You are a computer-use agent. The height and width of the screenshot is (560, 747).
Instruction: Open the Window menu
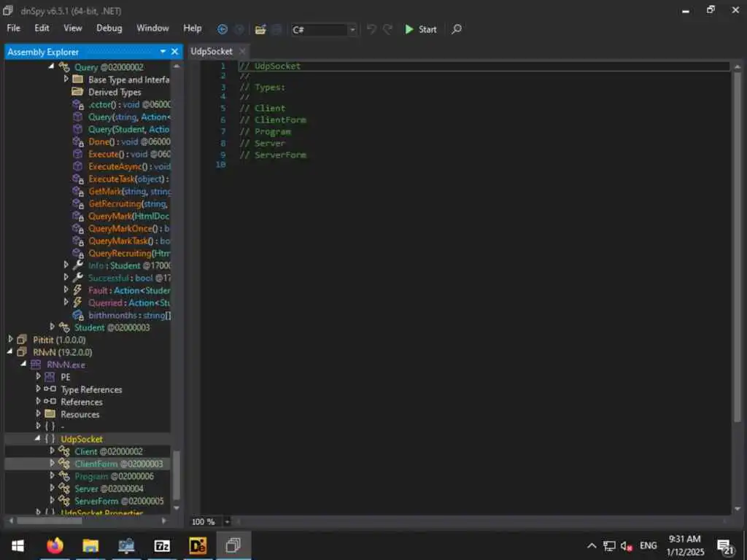[x=152, y=28]
